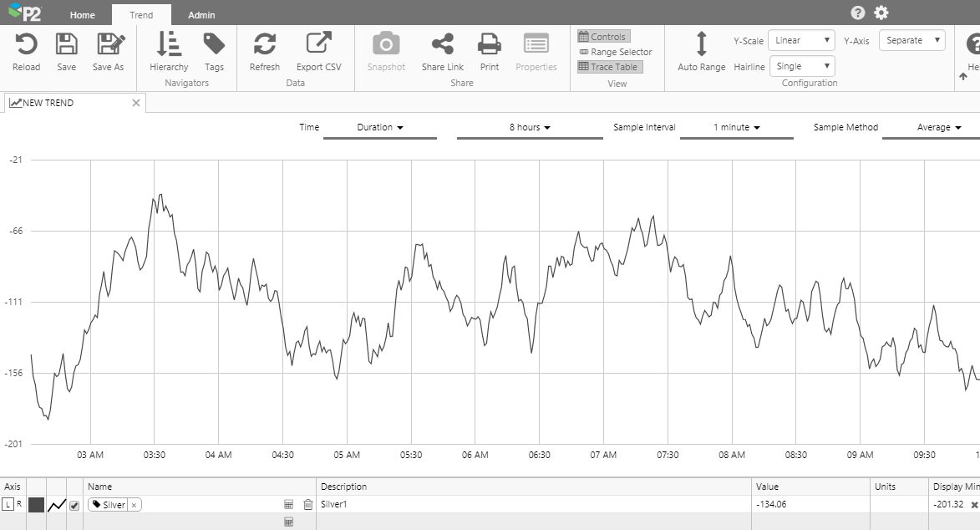The height and width of the screenshot is (530, 980).
Task: Toggle the Range Selector view
Action: [615, 52]
